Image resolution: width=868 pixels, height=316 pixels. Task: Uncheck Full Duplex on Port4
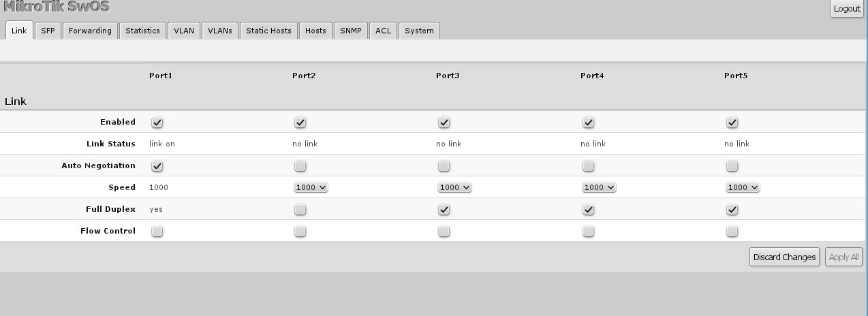click(x=588, y=210)
